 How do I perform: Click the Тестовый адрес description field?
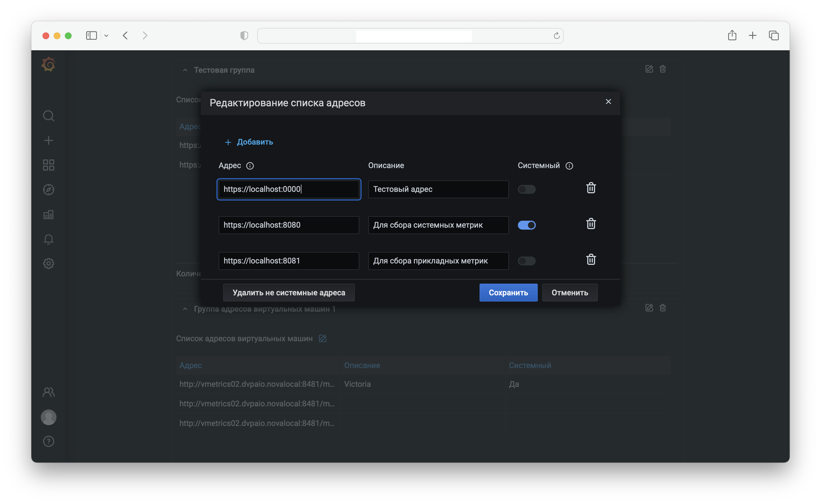coord(438,189)
